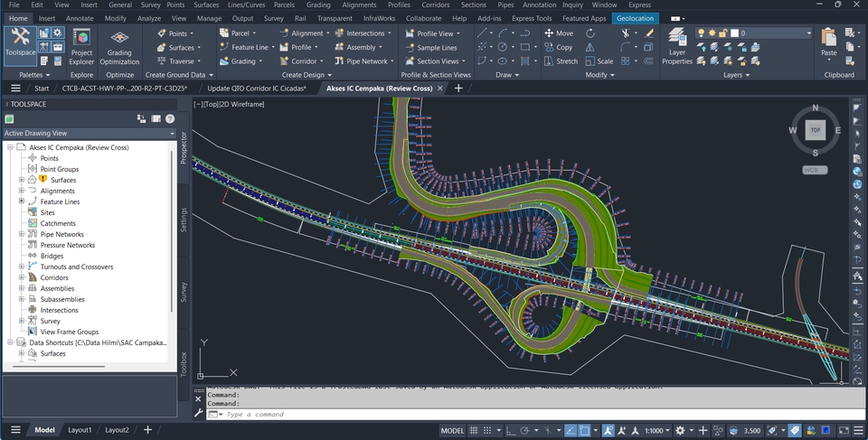Click the layer color swatch in Layers panel
Screen dimensions: 868x440
click(x=734, y=33)
